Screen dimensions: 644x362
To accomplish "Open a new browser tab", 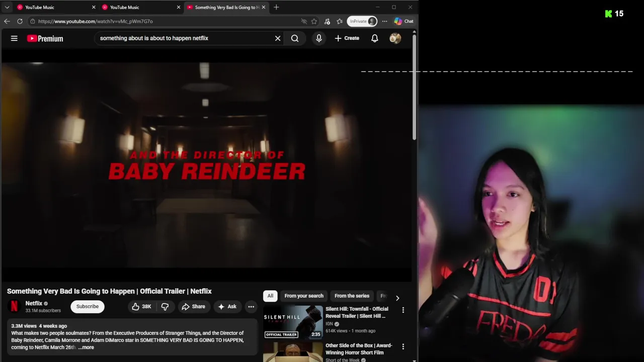I will pos(276,7).
